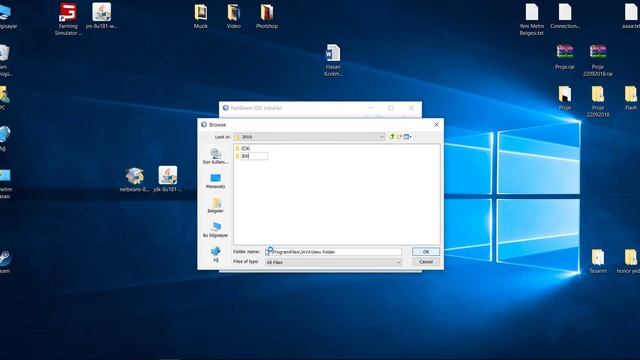The width and height of the screenshot is (640, 360).
Task: Create a new folder via the Browse toolbar icon
Action: pos(400,137)
